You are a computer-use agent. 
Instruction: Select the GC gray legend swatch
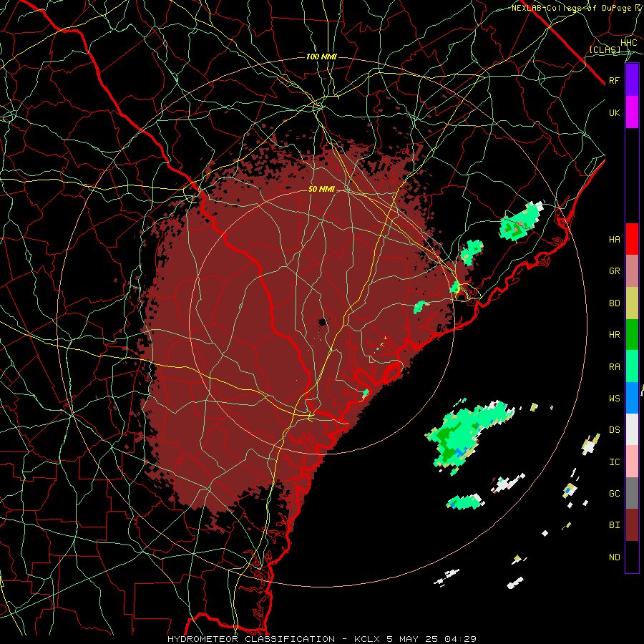(632, 493)
